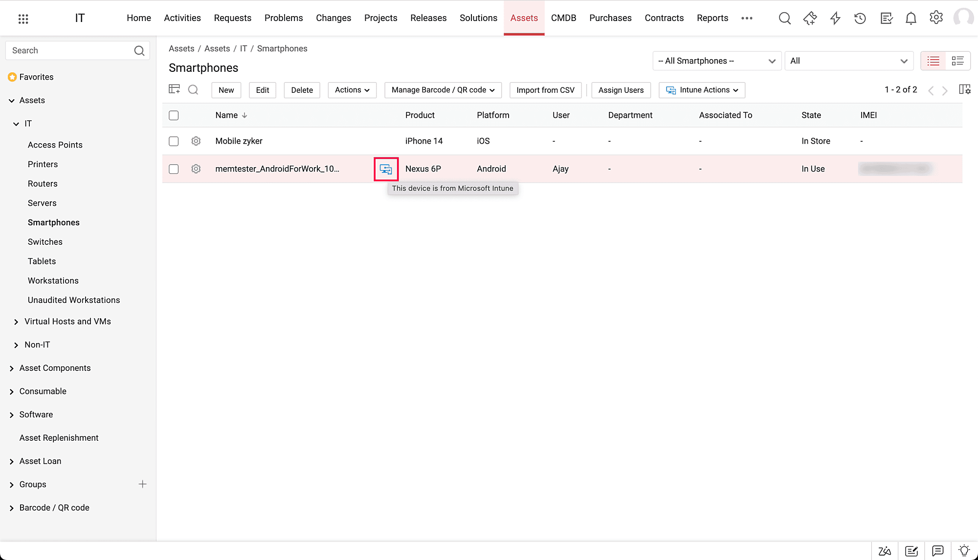Select the memtester_AndroidForWork row checkbox

(x=174, y=169)
